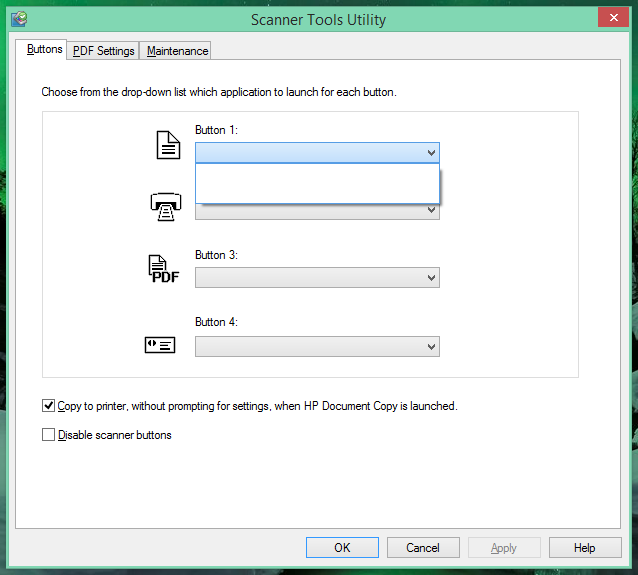The width and height of the screenshot is (638, 575).
Task: Switch to the Maintenance tab
Action: [175, 51]
